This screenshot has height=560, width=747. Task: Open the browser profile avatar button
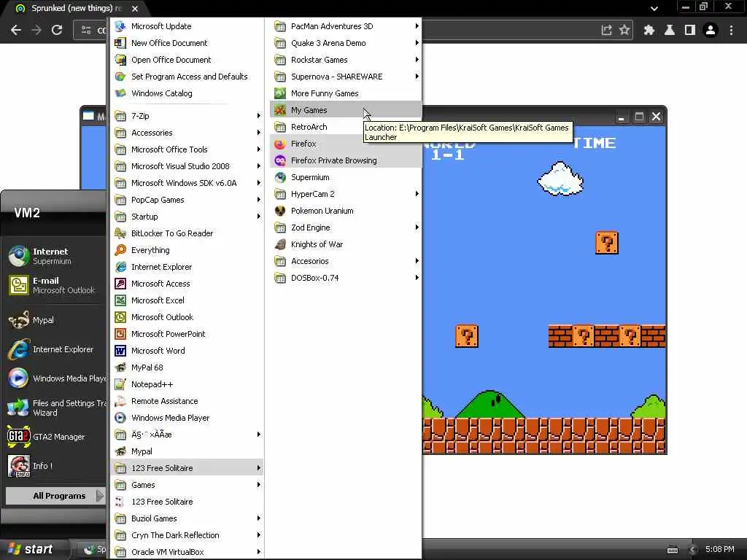point(711,30)
